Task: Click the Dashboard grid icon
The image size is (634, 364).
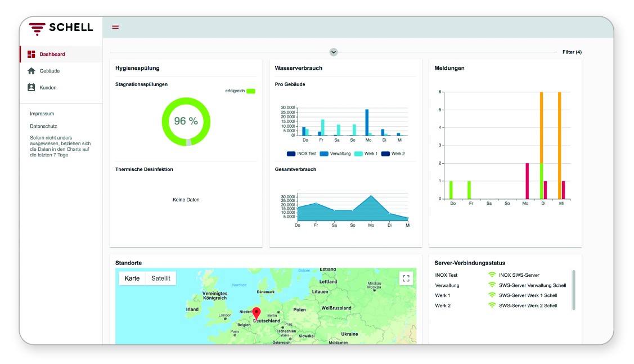Action: pos(31,54)
